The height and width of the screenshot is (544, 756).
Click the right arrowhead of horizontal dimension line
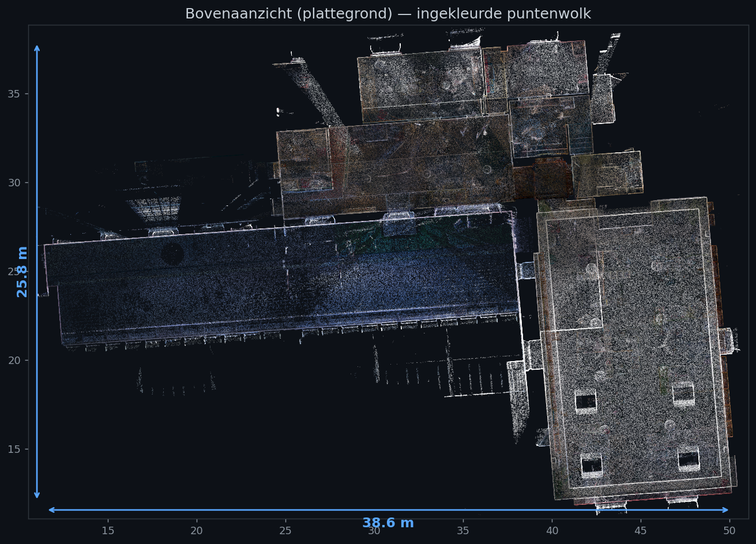pyautogui.click(x=725, y=510)
